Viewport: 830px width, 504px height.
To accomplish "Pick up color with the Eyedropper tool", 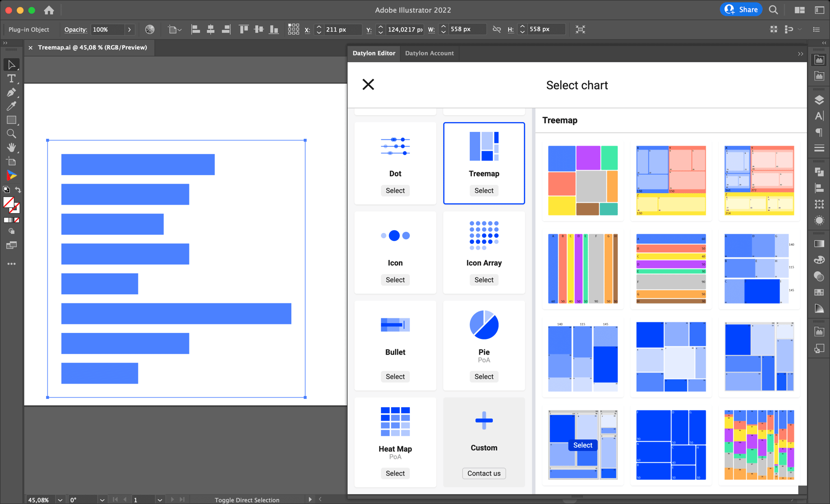I will click(x=12, y=106).
